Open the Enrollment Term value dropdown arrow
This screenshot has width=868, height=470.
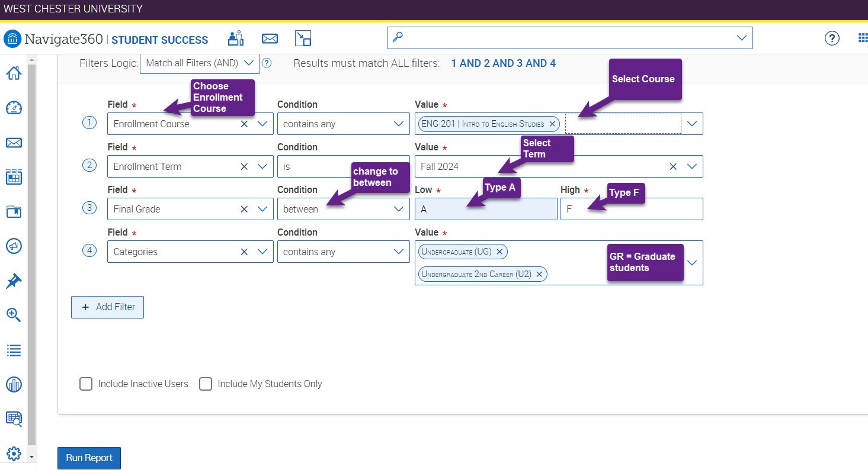(691, 166)
